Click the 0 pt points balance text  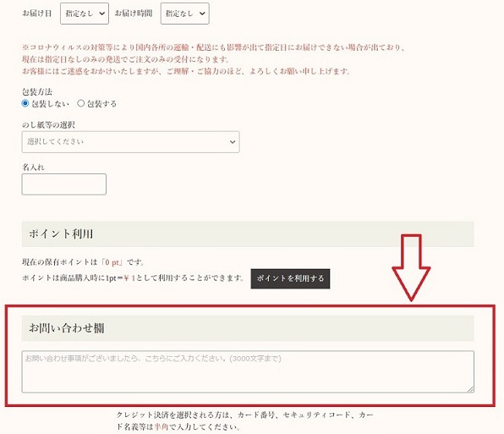[x=112, y=262]
